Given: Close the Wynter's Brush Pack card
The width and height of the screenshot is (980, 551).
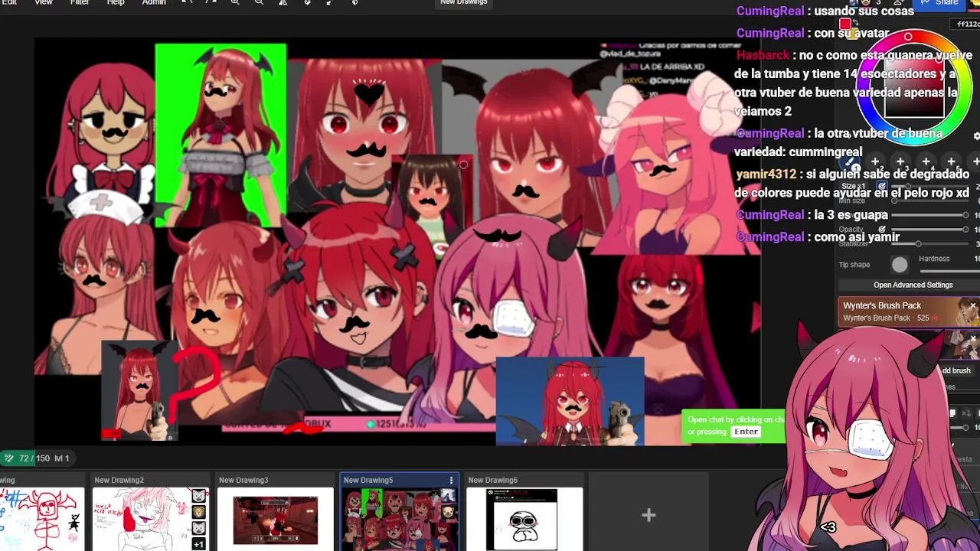Looking at the screenshot, I should (973, 306).
